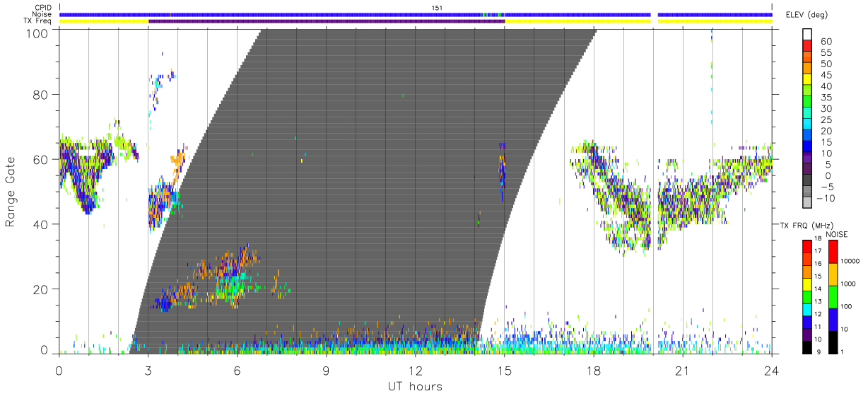Image resolution: width=868 pixels, height=401 pixels.
Task: Click the "NOISE" legend title
Action: pyautogui.click(x=838, y=234)
